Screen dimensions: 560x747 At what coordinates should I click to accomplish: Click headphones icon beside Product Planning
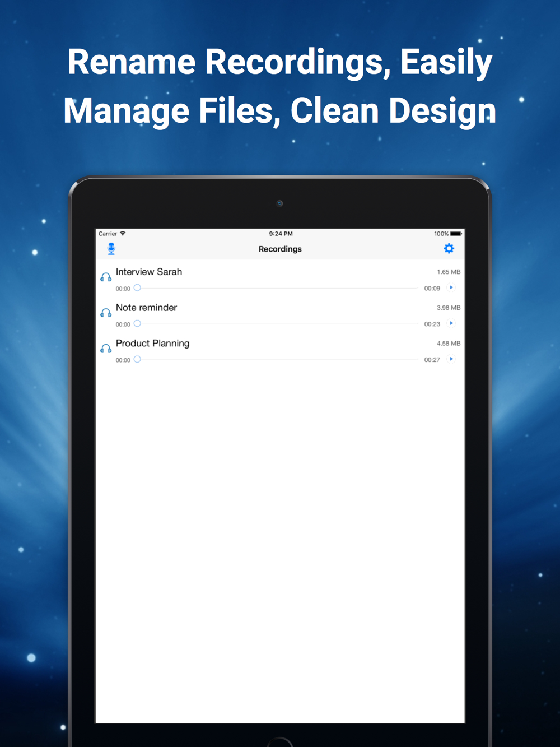pyautogui.click(x=106, y=349)
